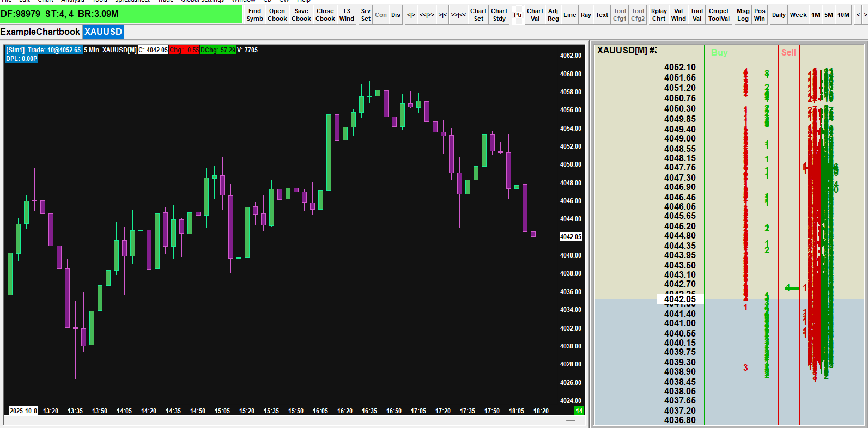The width and height of the screenshot is (868, 428).
Task: Select the Ptr pointer tool
Action: pyautogui.click(x=518, y=15)
